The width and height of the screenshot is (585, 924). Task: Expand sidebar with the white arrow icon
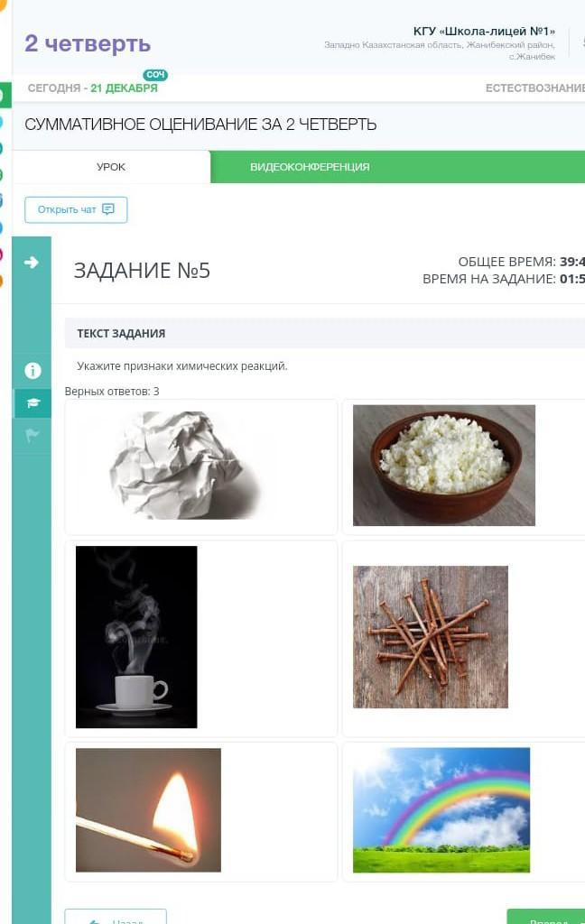[32, 263]
